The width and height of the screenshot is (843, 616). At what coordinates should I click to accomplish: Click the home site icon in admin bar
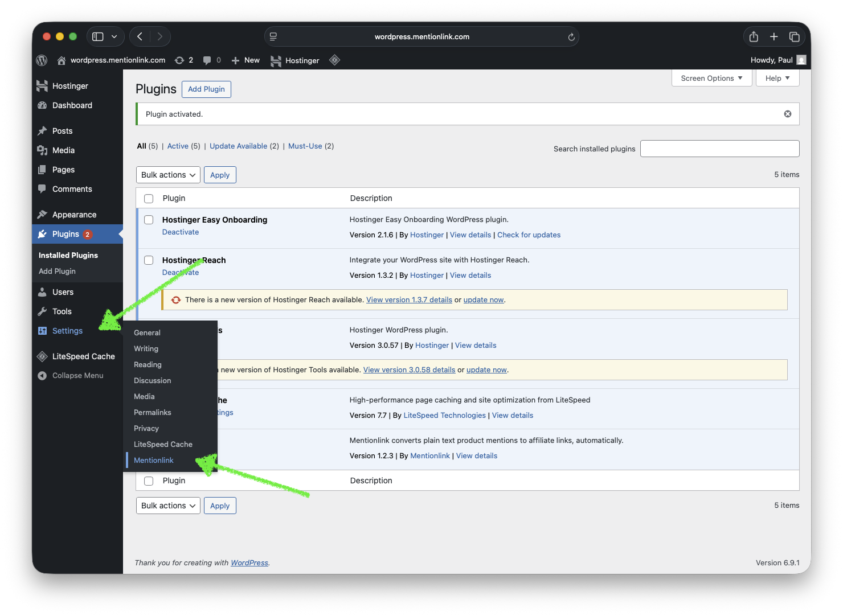61,60
